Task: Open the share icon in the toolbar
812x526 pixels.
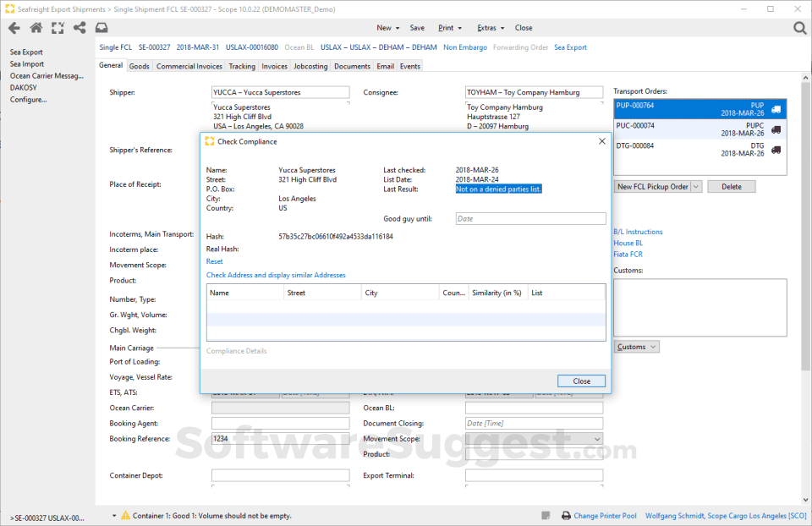Action: [80, 27]
